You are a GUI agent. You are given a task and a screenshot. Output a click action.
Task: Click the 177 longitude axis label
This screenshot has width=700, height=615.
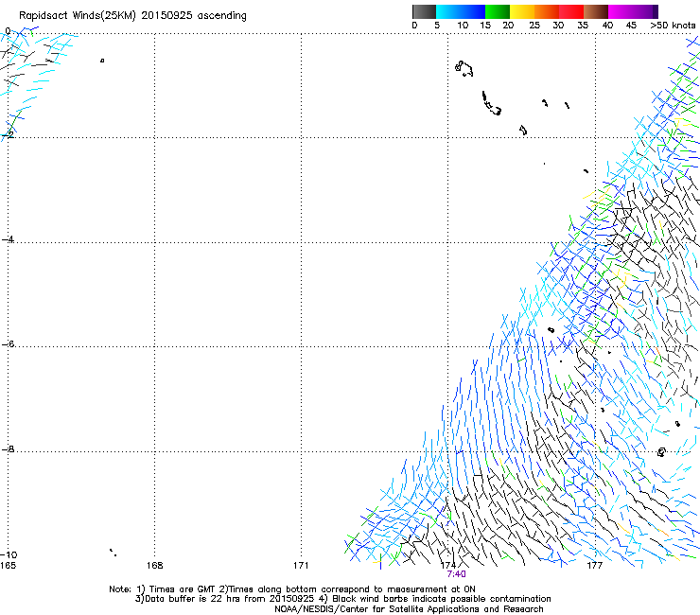pyautogui.click(x=595, y=566)
